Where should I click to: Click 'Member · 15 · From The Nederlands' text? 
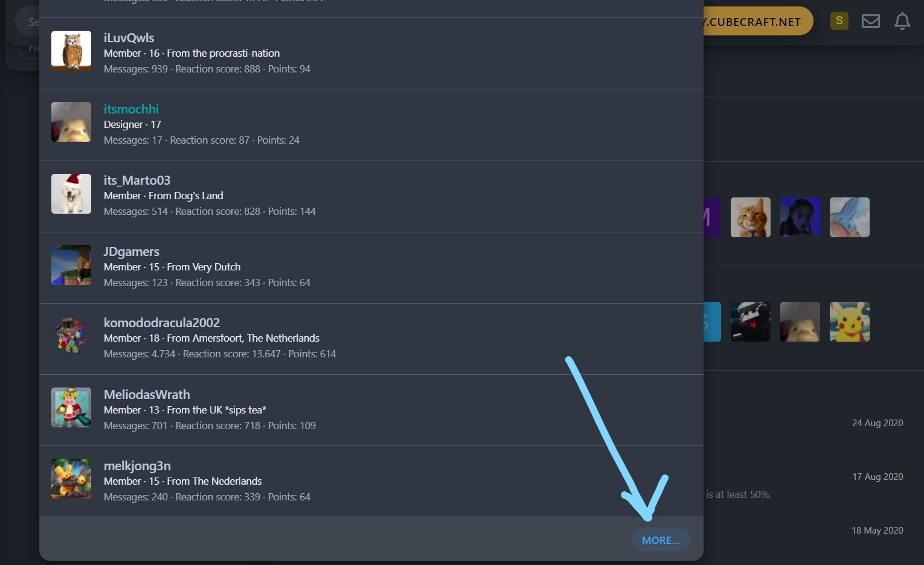click(183, 481)
